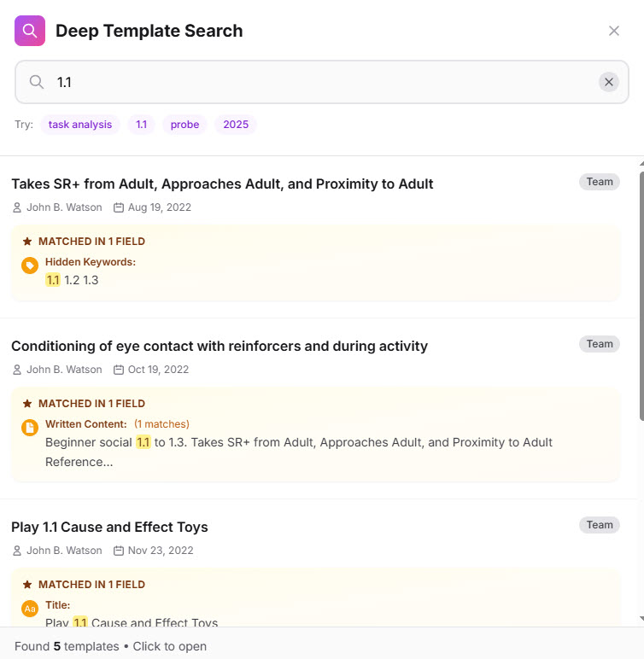Open 'Conditioning of eye contact with reinforcers' template

(x=220, y=346)
